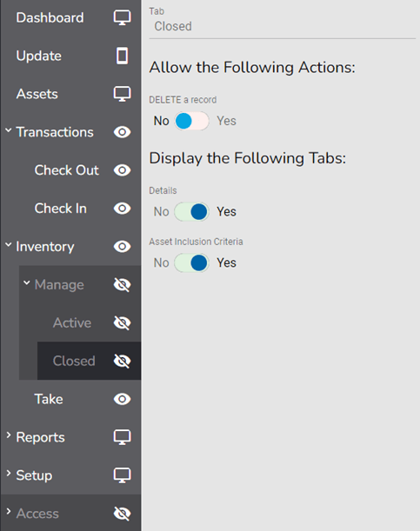The width and height of the screenshot is (420, 531).
Task: Click the crossed-out eye icon beside Access
Action: (122, 514)
